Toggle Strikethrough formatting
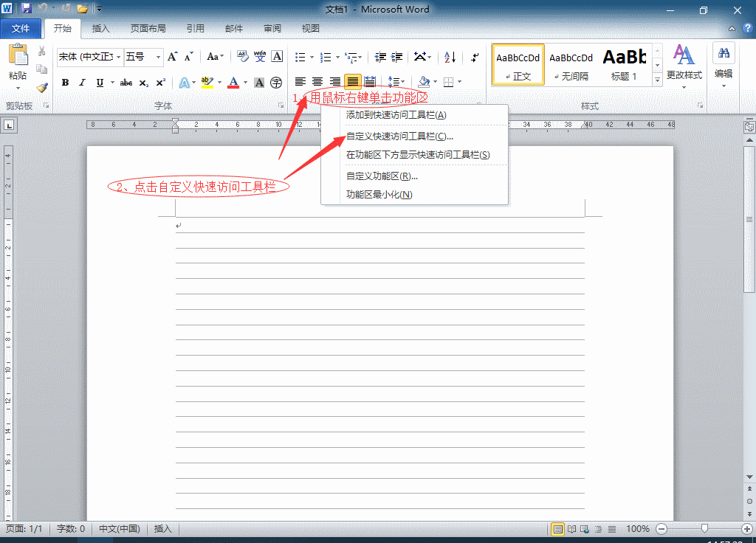The image size is (756, 543). click(x=126, y=83)
